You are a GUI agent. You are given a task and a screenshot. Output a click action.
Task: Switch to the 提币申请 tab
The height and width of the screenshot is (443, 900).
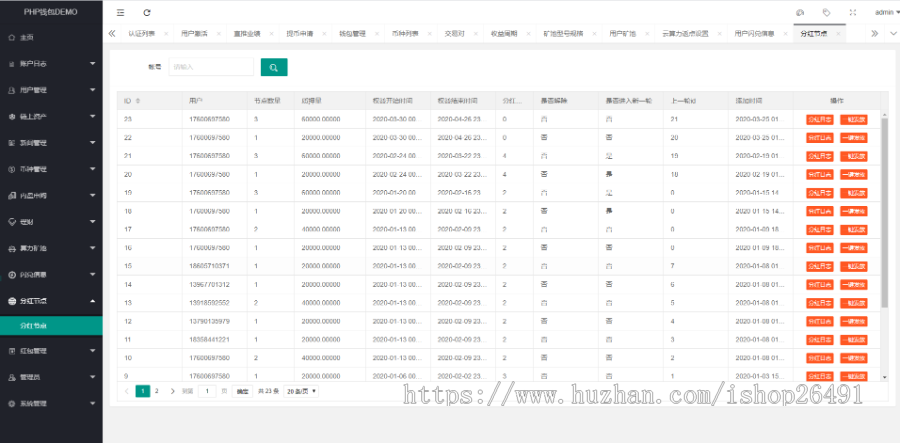(300, 34)
